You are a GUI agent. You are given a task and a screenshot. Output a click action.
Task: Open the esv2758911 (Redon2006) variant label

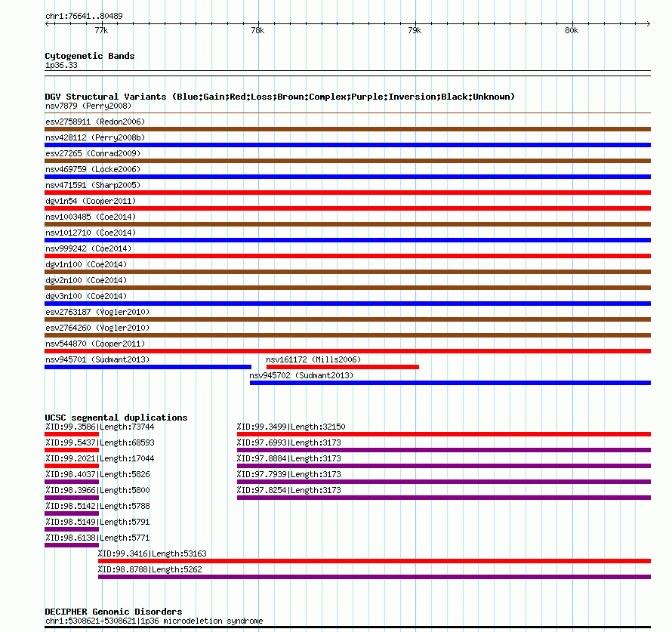pyautogui.click(x=95, y=122)
